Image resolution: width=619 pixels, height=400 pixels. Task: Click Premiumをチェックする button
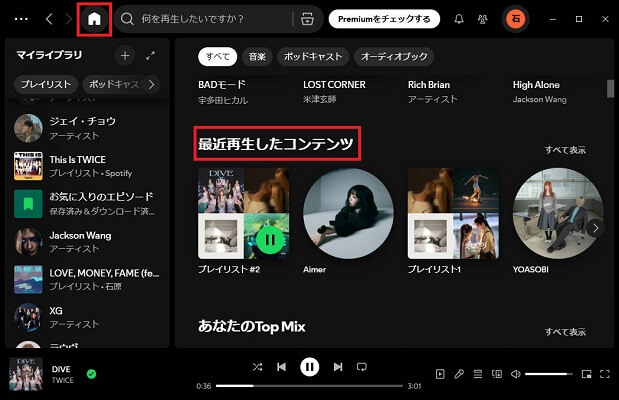(384, 19)
